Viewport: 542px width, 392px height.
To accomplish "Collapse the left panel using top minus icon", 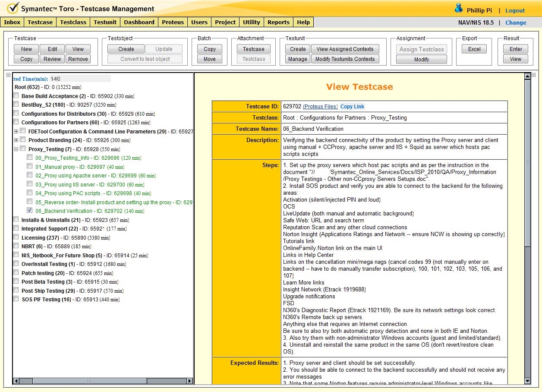I will click(x=9, y=75).
